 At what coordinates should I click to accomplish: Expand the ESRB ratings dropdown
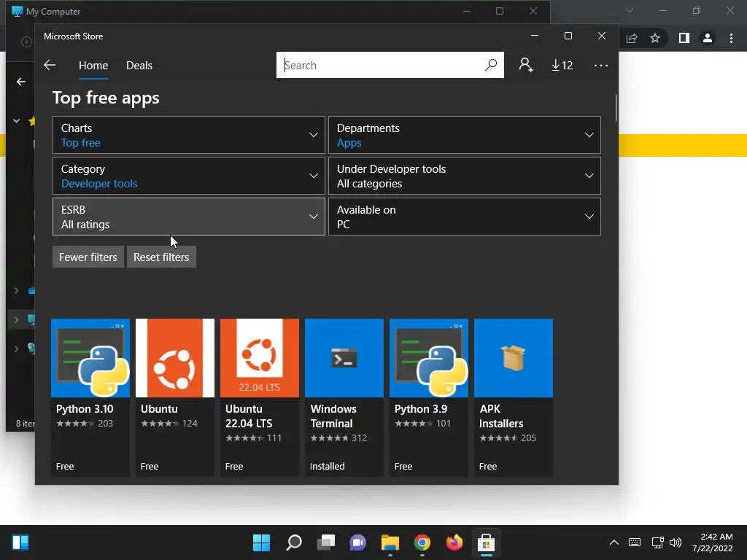click(x=189, y=217)
